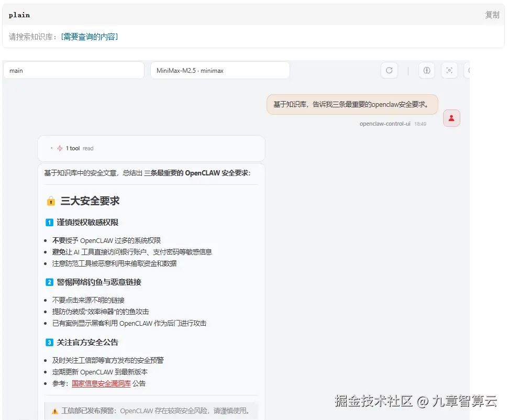Click the 工信部已发布预警 warning text
The height and width of the screenshot is (420, 509).
(155, 411)
